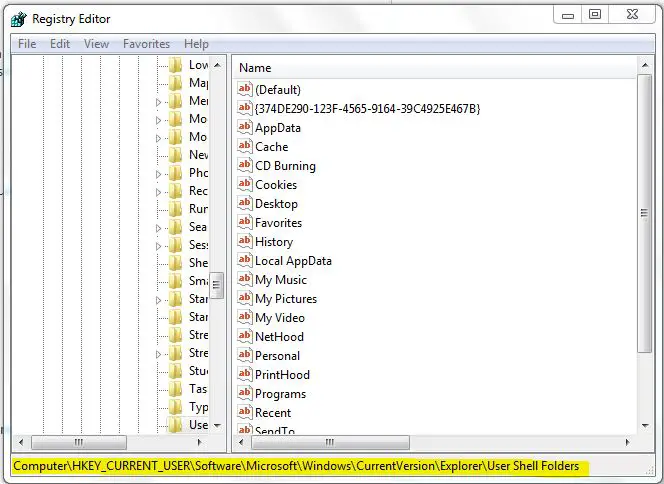This screenshot has height=484, width=664.
Task: Select the Cookies value name
Action: pos(276,185)
